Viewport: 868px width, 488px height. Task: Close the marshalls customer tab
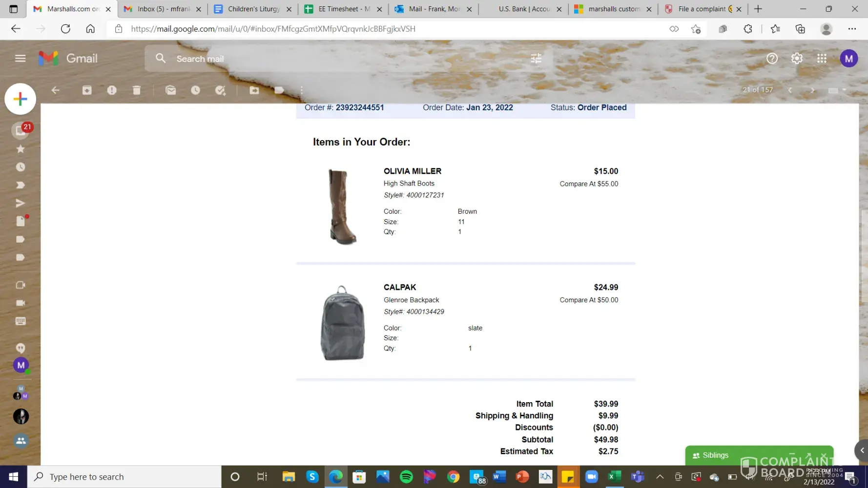point(649,9)
